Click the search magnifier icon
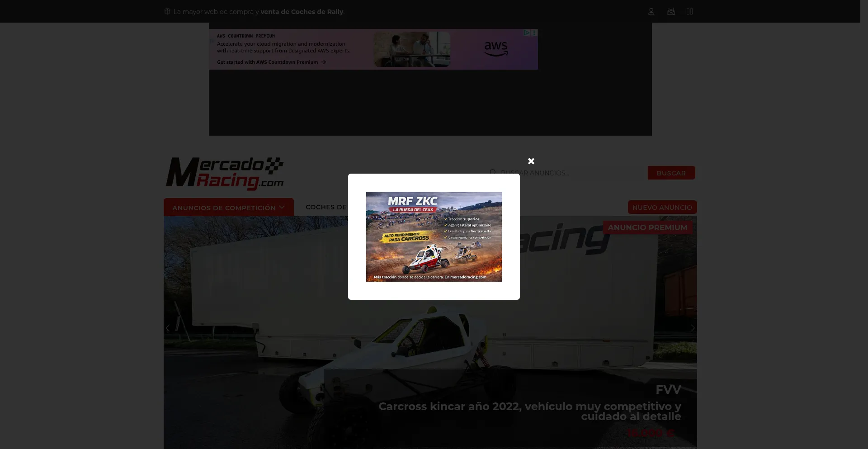Screen dimensions: 868x449 pos(493,173)
